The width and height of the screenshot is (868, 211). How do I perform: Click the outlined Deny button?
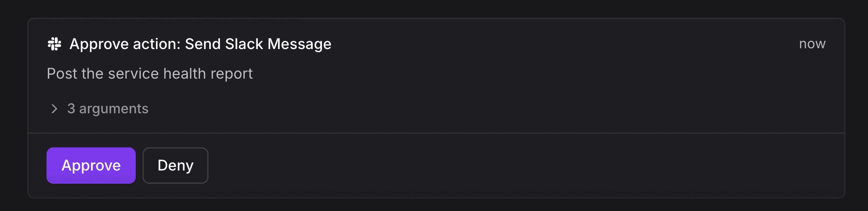pyautogui.click(x=175, y=165)
